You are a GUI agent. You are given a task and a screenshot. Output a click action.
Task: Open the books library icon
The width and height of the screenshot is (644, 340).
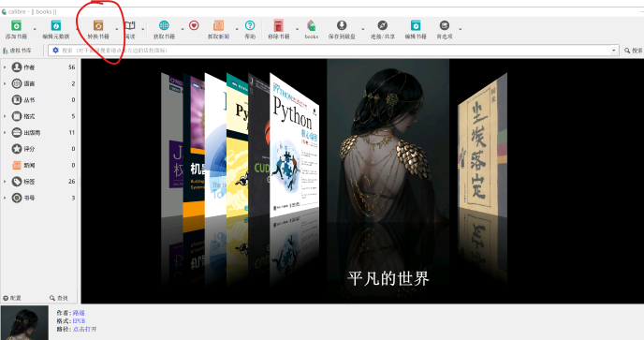[x=312, y=25]
